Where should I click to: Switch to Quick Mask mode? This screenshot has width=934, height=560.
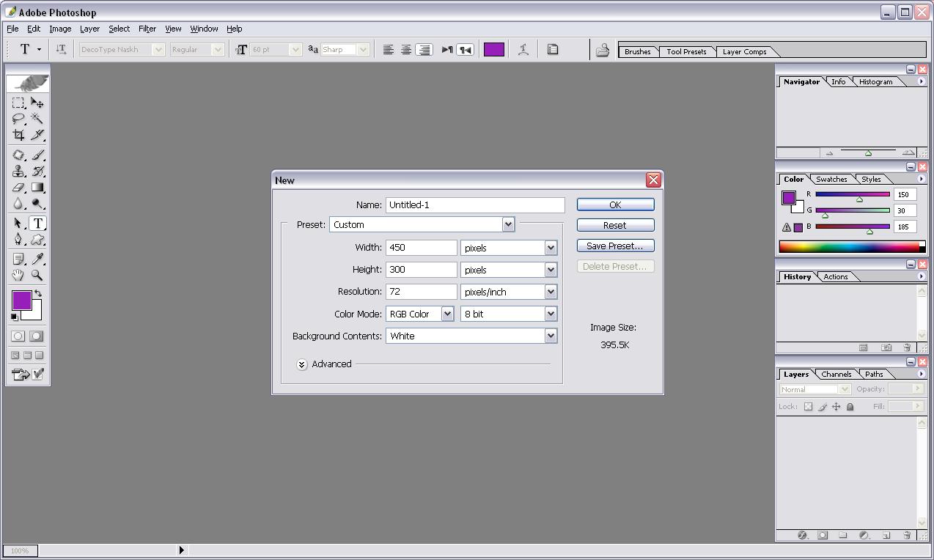36,336
